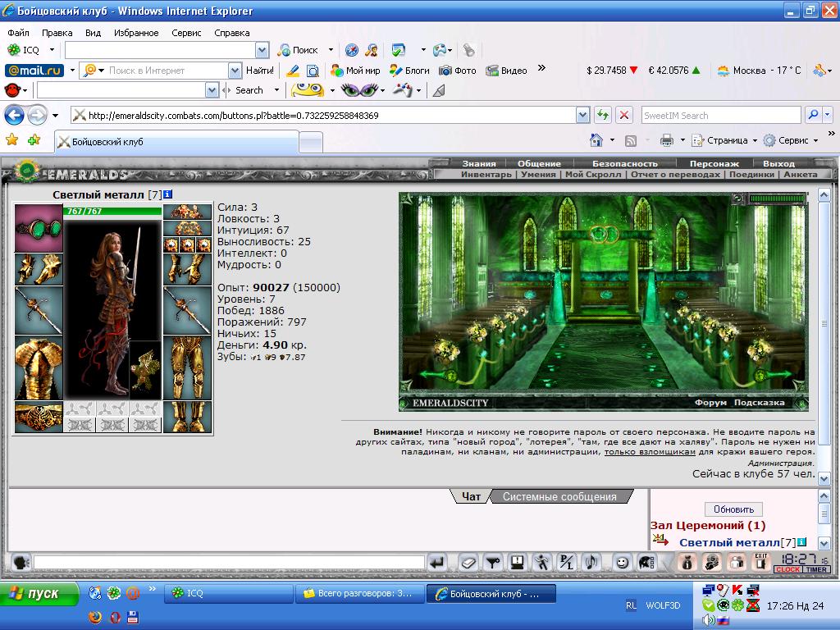
Task: Click the golden breastplate armor slot
Action: click(39, 368)
